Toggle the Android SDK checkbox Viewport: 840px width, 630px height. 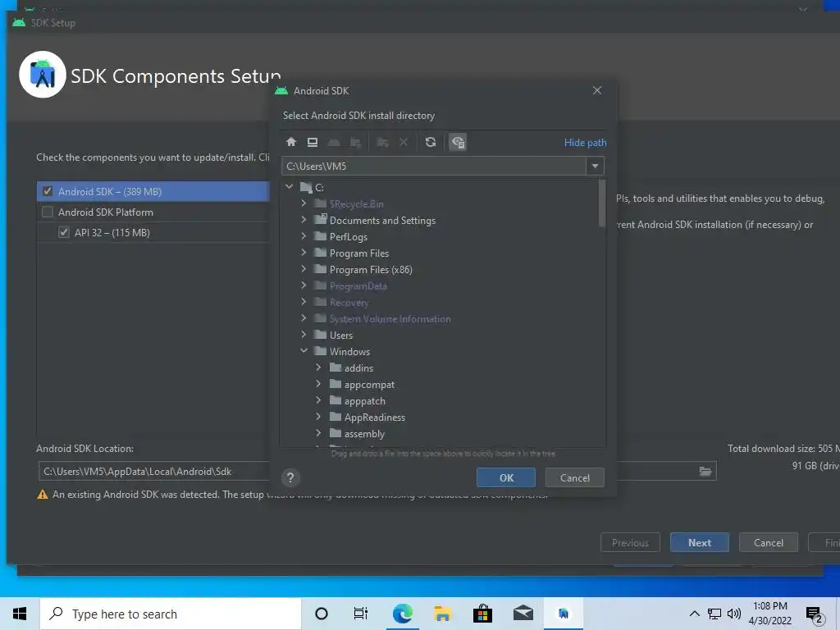coord(48,191)
